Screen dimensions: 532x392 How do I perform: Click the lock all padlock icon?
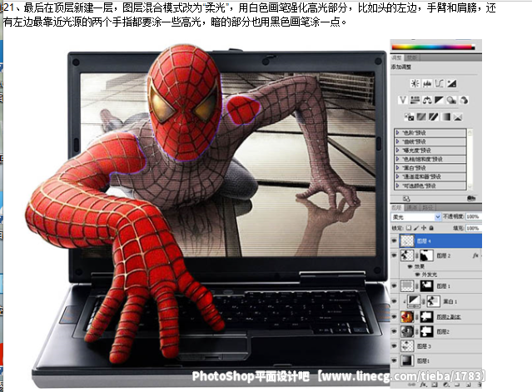(431, 228)
